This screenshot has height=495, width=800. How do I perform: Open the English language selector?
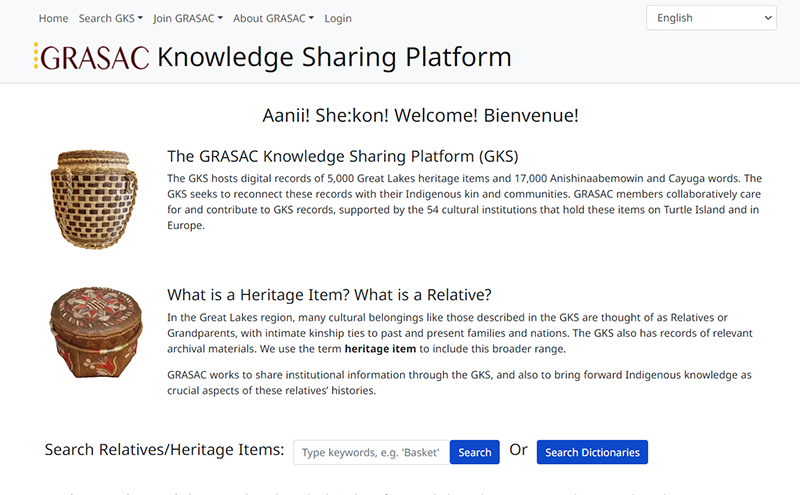pyautogui.click(x=711, y=18)
